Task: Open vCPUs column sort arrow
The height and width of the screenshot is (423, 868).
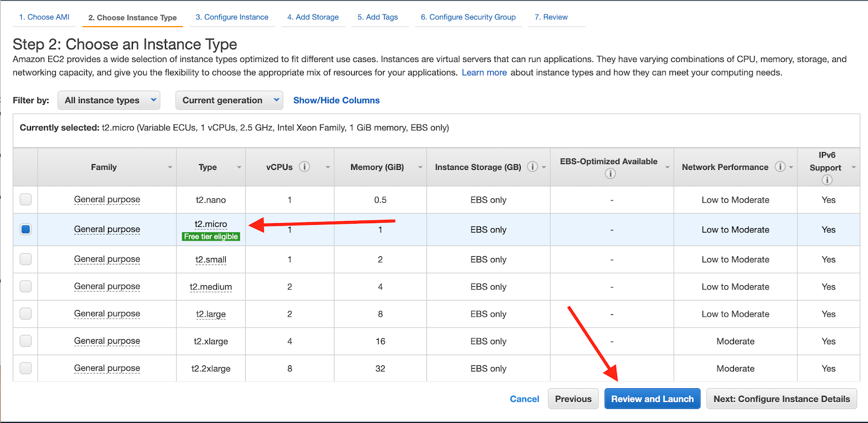Action: coord(328,167)
